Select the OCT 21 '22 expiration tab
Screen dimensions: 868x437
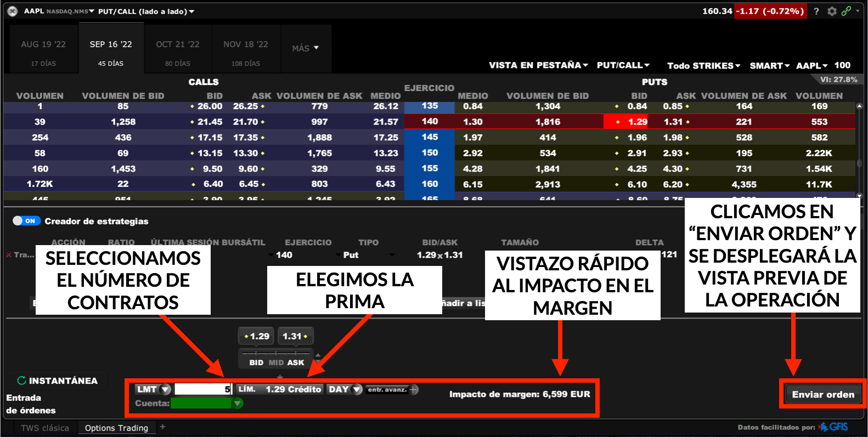click(x=178, y=50)
